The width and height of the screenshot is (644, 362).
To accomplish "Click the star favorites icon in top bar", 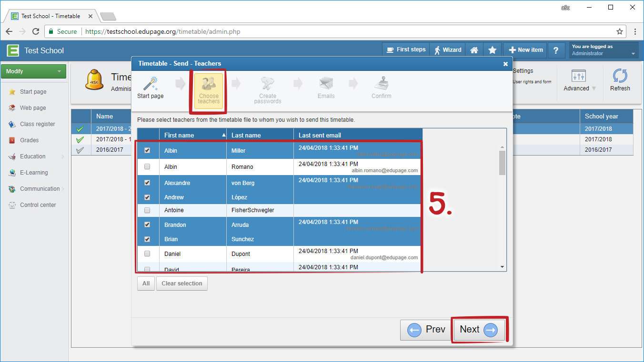I will (x=493, y=50).
